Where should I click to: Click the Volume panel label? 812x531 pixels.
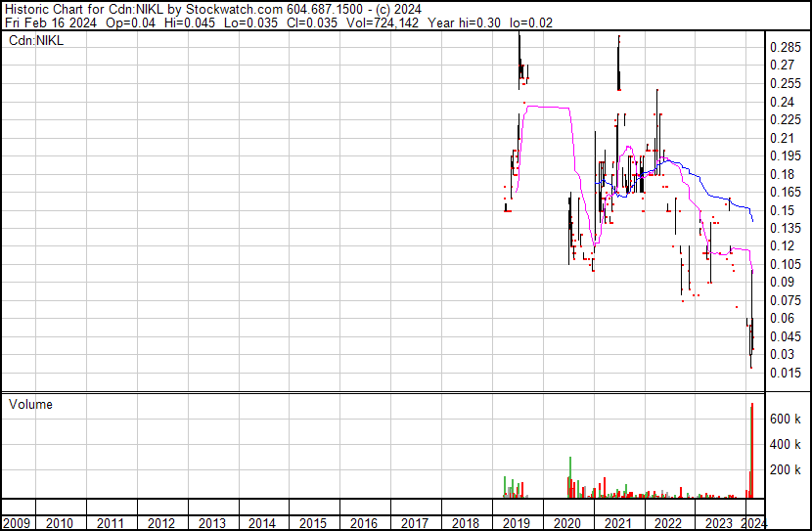pyautogui.click(x=30, y=404)
